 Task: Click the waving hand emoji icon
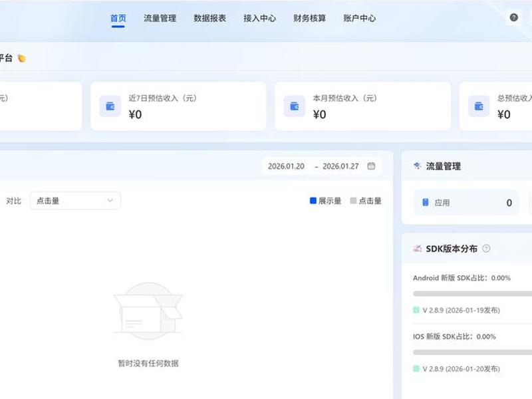[22, 59]
